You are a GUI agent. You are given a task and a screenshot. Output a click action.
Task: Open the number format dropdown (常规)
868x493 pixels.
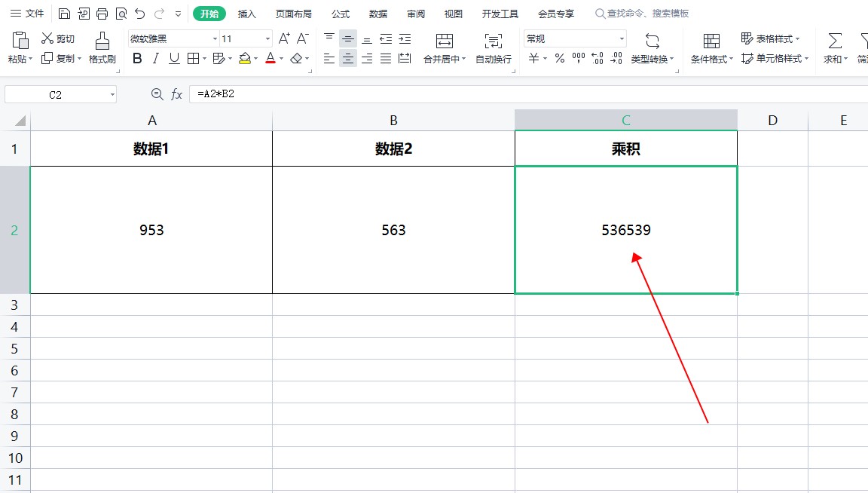point(622,38)
